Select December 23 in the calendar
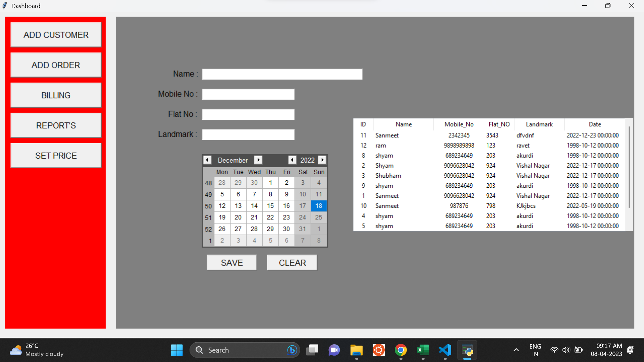The height and width of the screenshot is (362, 644). (286, 217)
